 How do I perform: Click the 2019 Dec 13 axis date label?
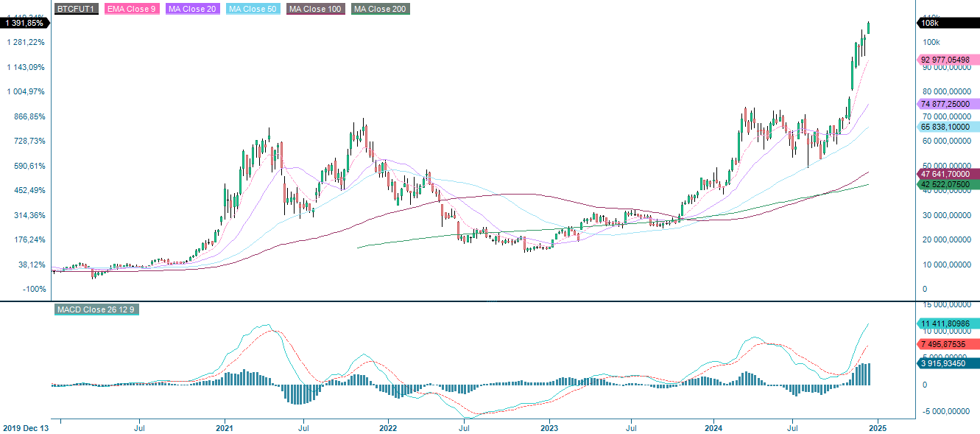pos(27,426)
